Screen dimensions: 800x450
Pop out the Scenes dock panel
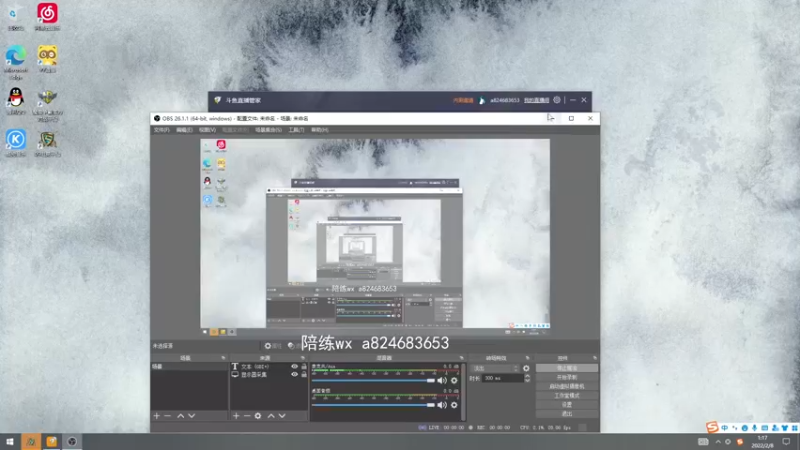(223, 358)
